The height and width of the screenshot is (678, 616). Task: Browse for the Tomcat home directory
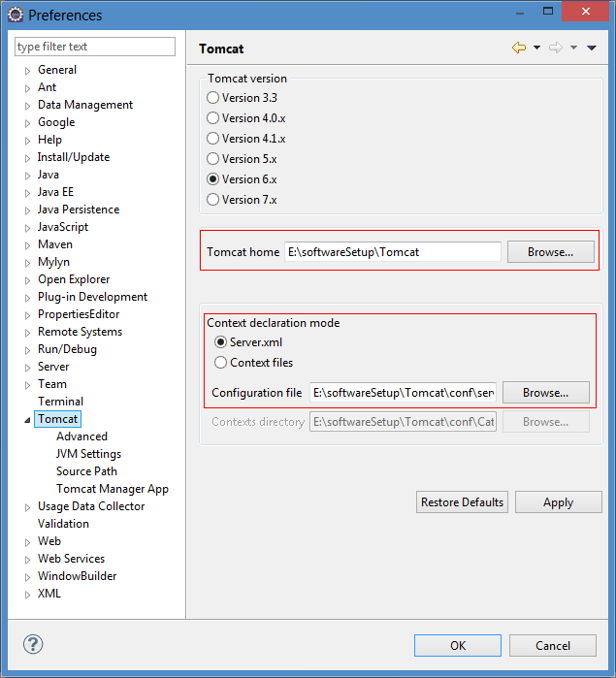tap(550, 251)
